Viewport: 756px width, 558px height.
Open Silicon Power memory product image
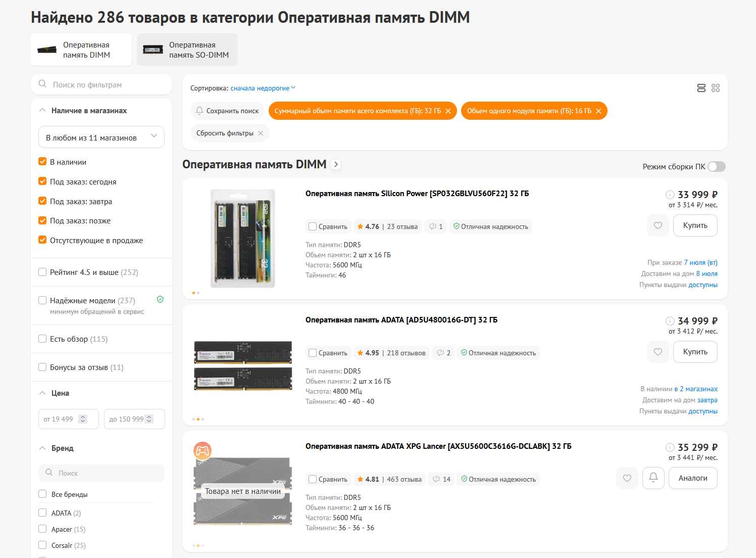[x=243, y=238]
